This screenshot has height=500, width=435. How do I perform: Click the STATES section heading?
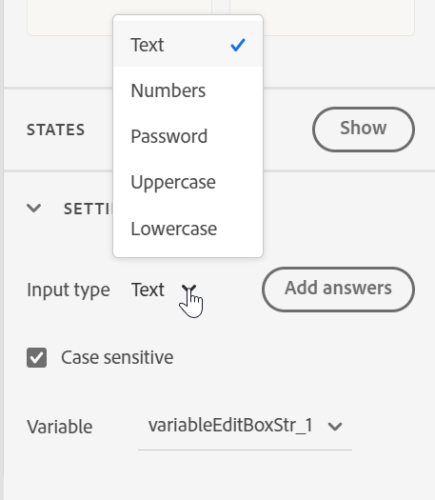56,130
